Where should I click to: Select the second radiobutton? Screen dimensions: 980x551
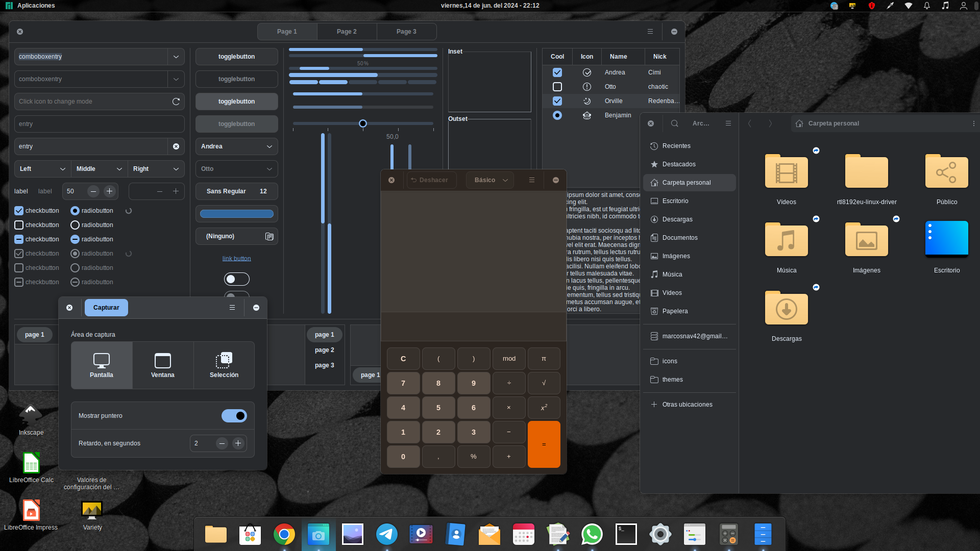point(75,225)
